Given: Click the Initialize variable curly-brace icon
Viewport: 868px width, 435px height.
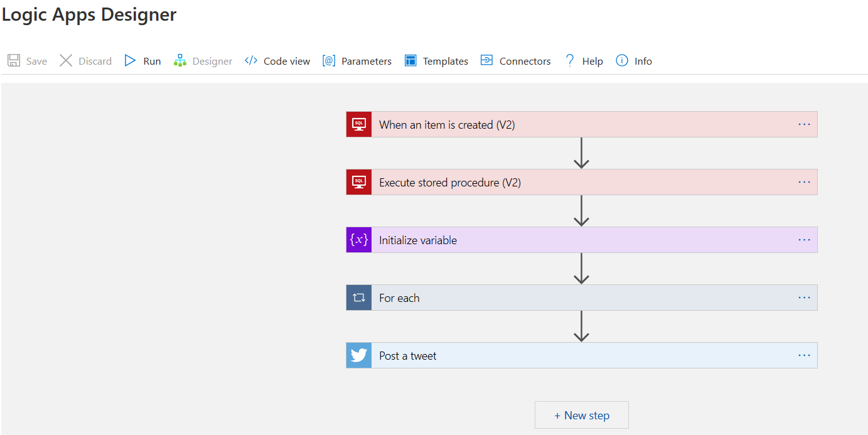Looking at the screenshot, I should [359, 240].
